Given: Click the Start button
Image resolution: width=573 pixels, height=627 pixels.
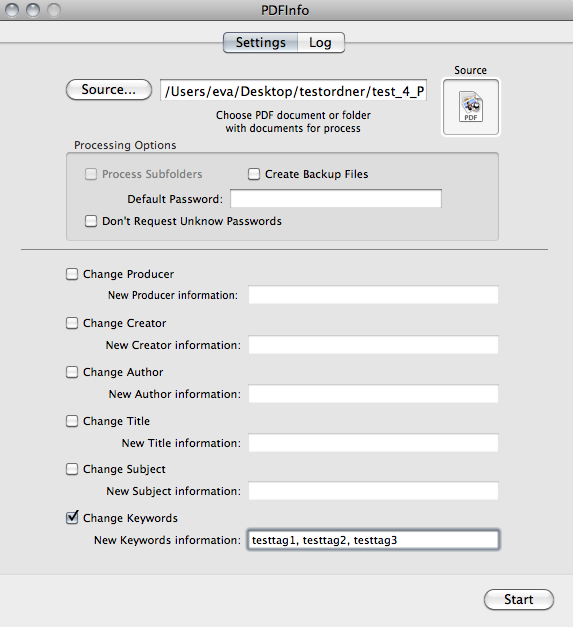Looking at the screenshot, I should [519, 599].
